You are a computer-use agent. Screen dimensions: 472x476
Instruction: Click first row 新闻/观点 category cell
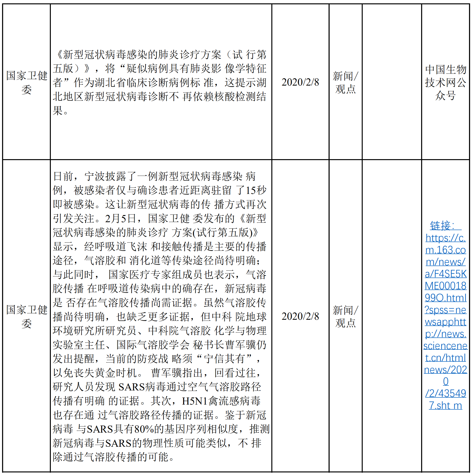(345, 82)
